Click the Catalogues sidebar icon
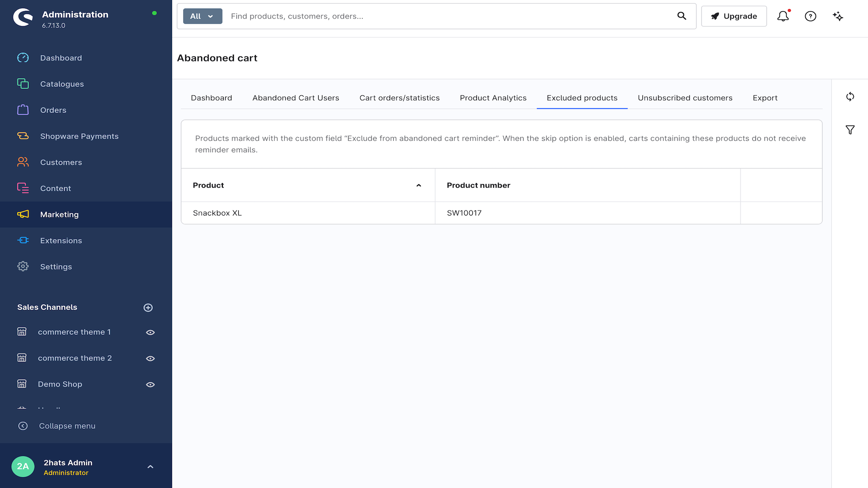 pyautogui.click(x=23, y=84)
